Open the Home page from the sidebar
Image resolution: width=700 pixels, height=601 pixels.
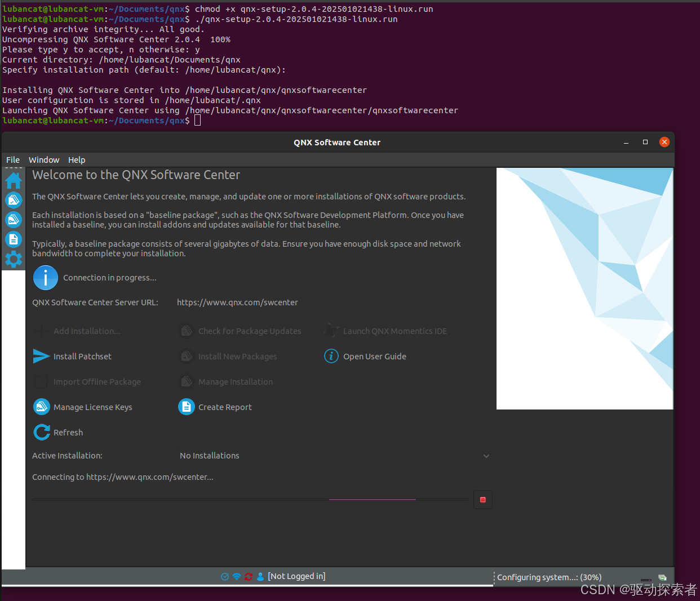click(14, 181)
